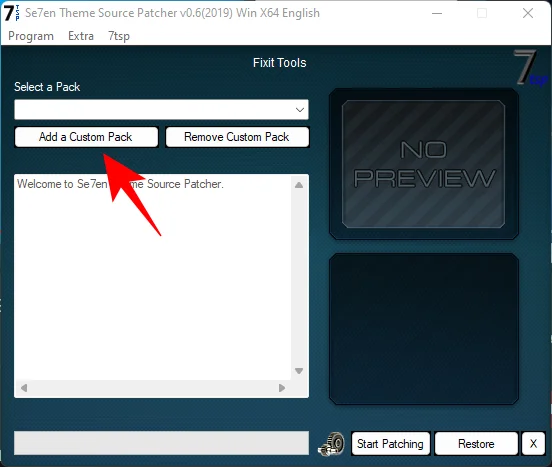Image resolution: width=552 pixels, height=467 pixels.
Task: Click the log horizontal scroll right arrow
Action: (282, 388)
